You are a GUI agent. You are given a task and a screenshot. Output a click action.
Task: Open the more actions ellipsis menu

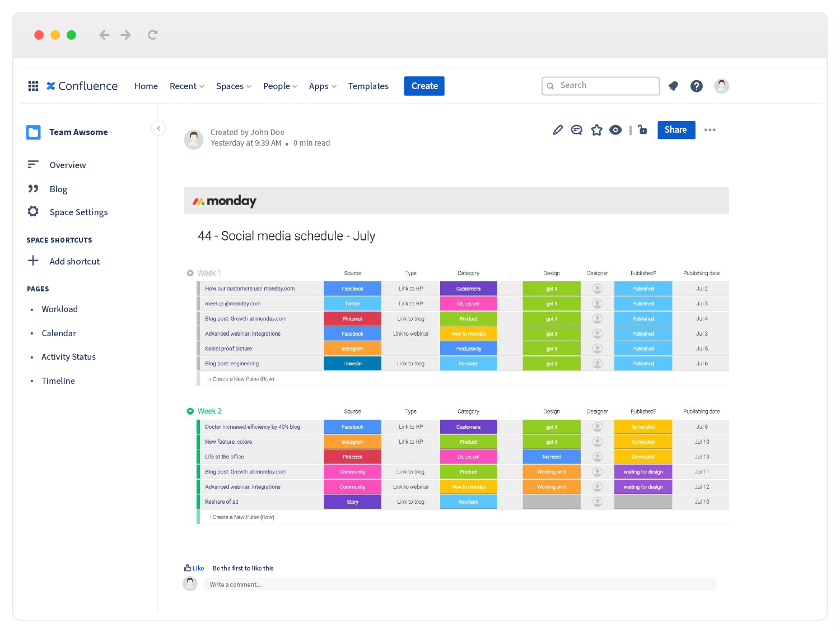[x=710, y=130]
